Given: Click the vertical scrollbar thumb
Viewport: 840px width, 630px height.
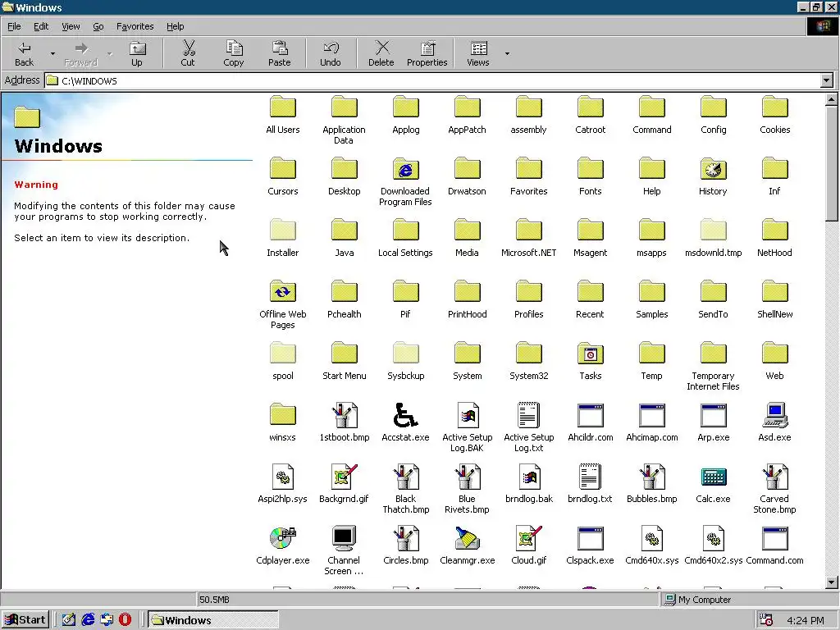Looking at the screenshot, I should click(832, 163).
